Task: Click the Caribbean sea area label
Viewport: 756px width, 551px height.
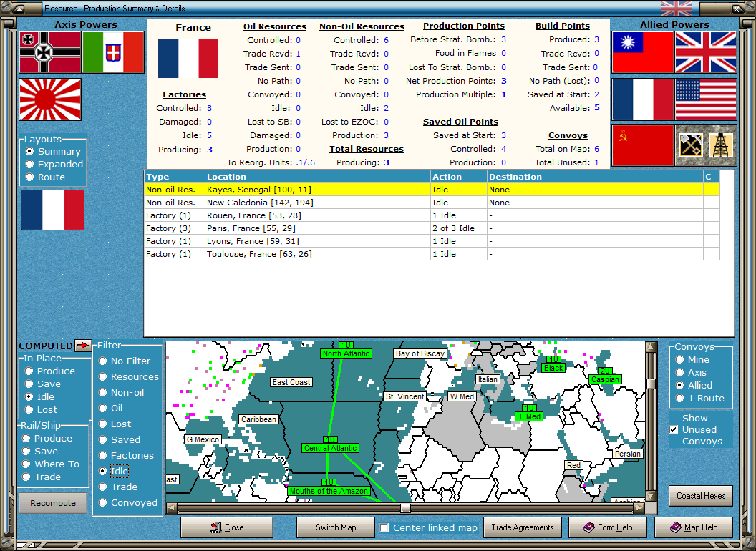Action: (258, 419)
